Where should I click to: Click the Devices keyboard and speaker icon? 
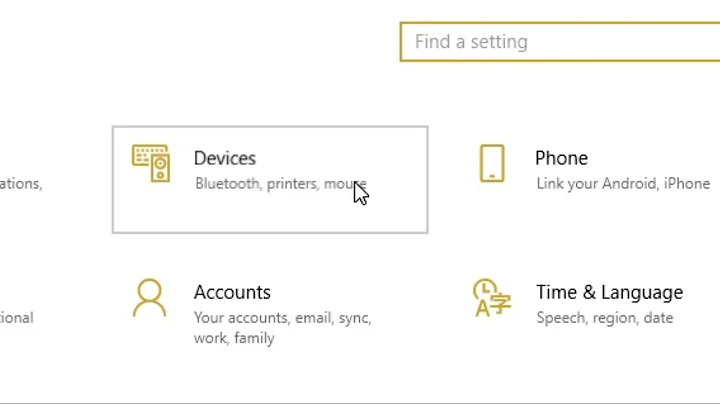tap(151, 163)
